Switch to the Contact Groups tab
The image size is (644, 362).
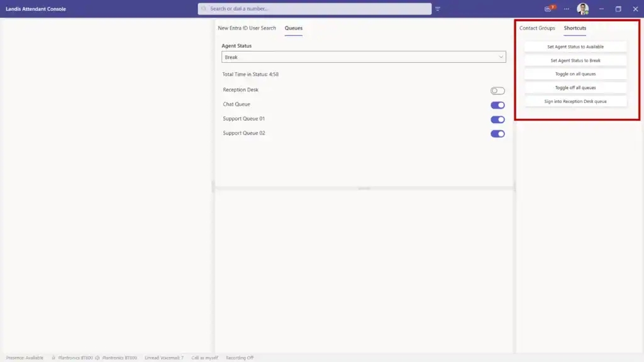tap(536, 28)
